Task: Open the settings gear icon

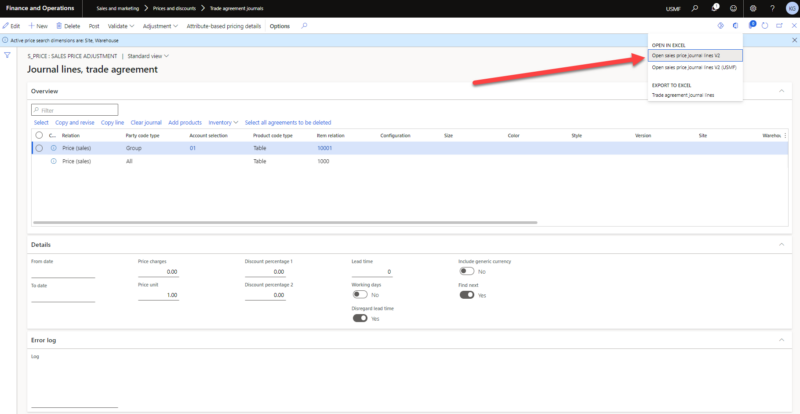Action: [753, 8]
